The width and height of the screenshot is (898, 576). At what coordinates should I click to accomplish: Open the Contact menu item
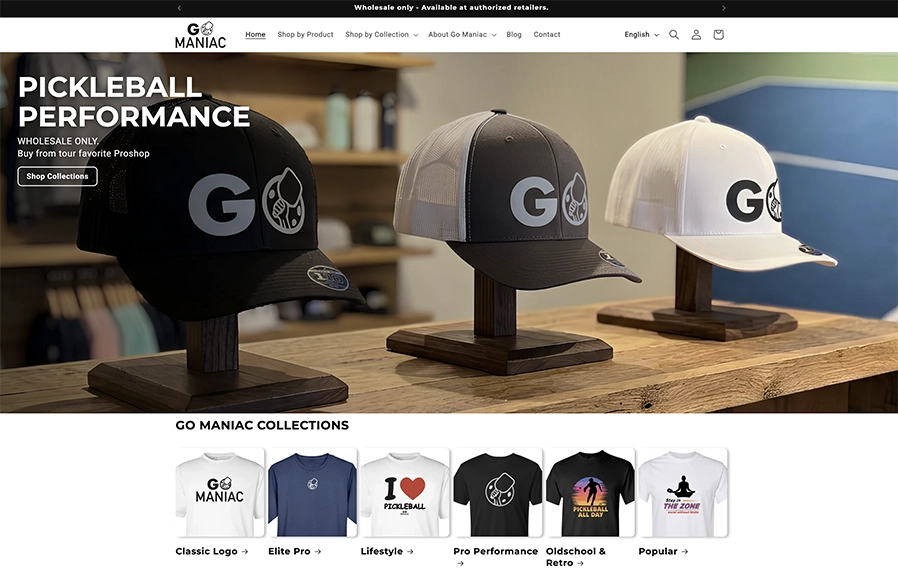point(547,34)
